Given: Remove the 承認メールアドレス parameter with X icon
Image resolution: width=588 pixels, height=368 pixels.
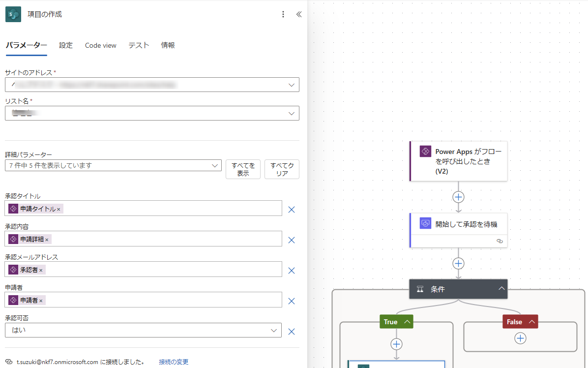Looking at the screenshot, I should (291, 271).
